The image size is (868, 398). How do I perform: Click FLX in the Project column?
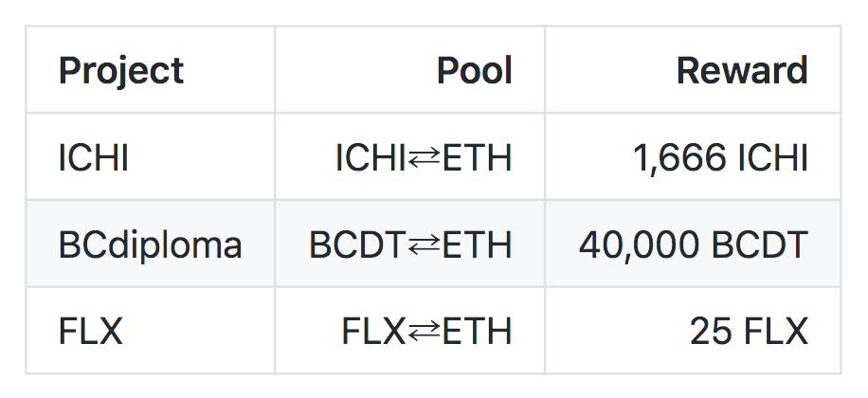point(90,332)
